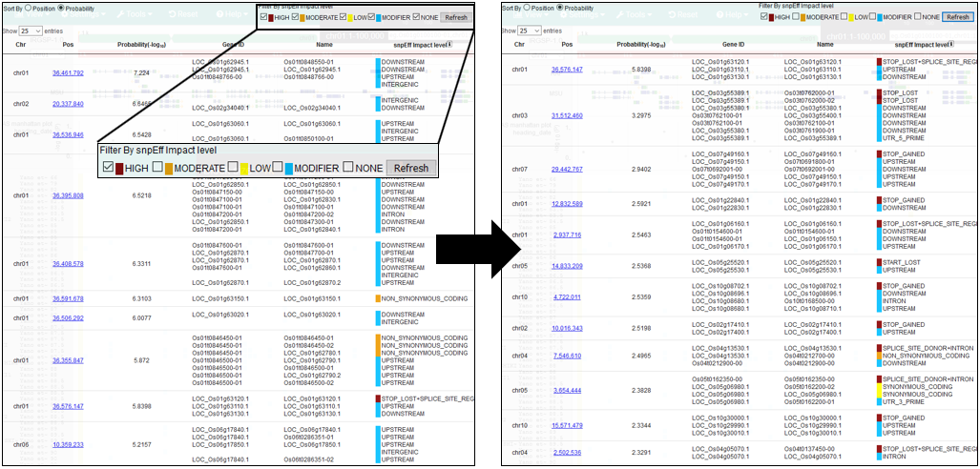Open position link 36,591,678

coord(68,298)
